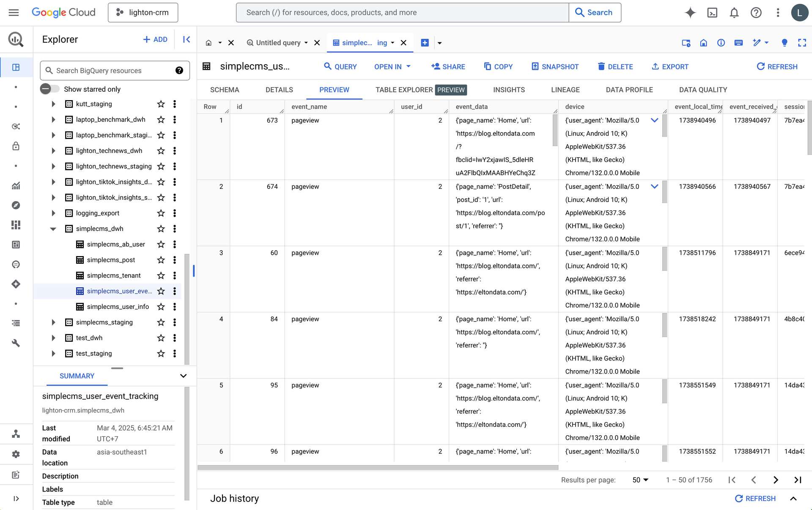Expand the OPEN IN dropdown
This screenshot has width=812, height=510.
[392, 67]
